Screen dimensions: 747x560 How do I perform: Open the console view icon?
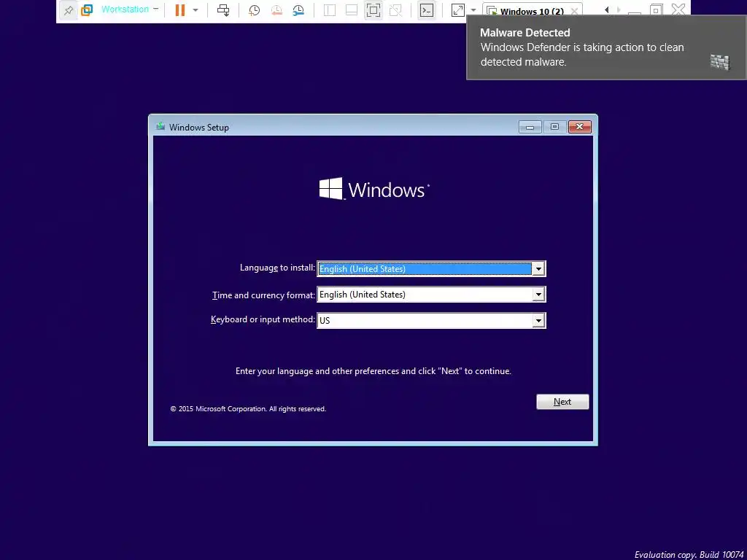click(426, 10)
